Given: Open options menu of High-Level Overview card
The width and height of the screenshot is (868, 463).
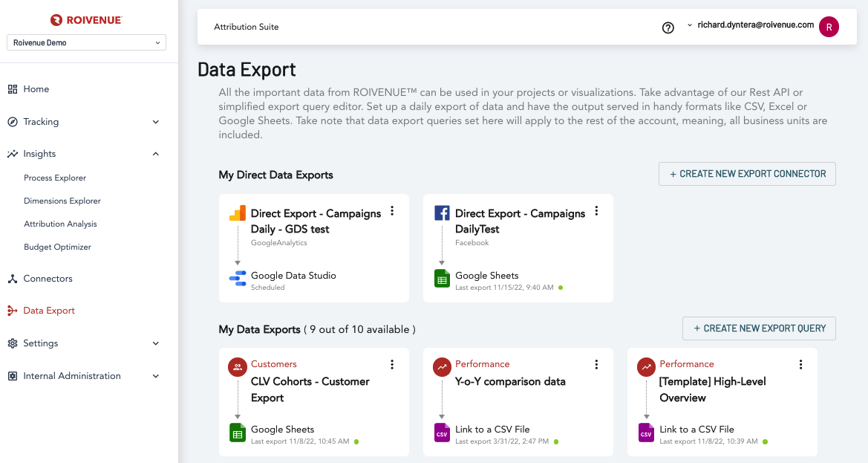Looking at the screenshot, I should click(x=800, y=364).
